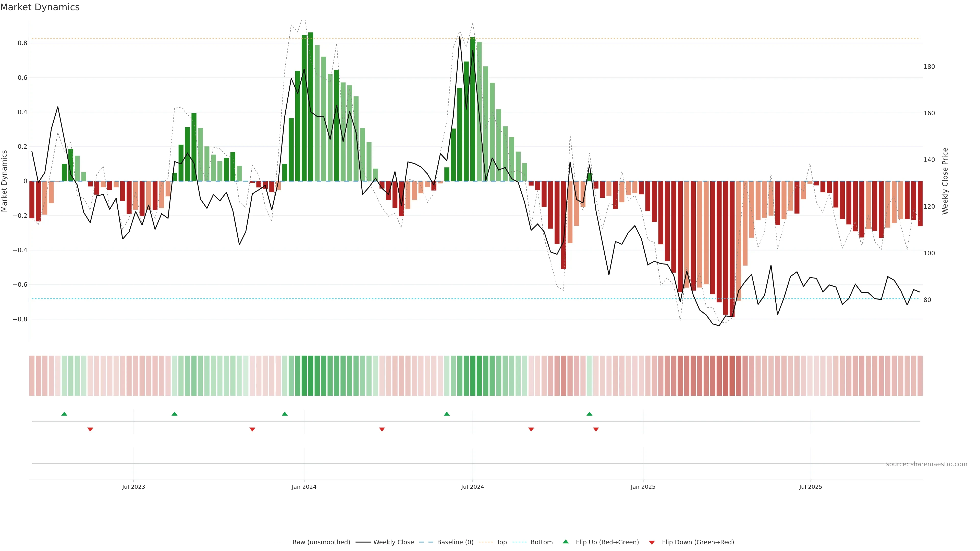Toggle the Top legend entry
Image resolution: width=980 pixels, height=551 pixels.
pos(501,542)
